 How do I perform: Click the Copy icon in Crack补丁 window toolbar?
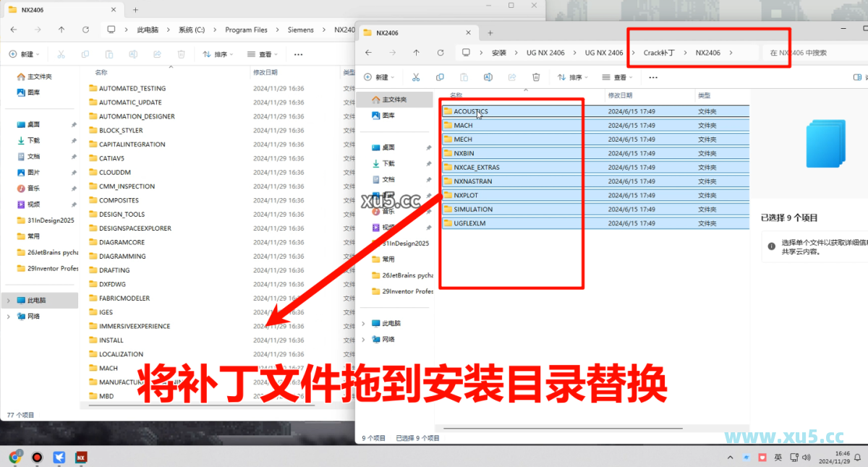pos(440,77)
